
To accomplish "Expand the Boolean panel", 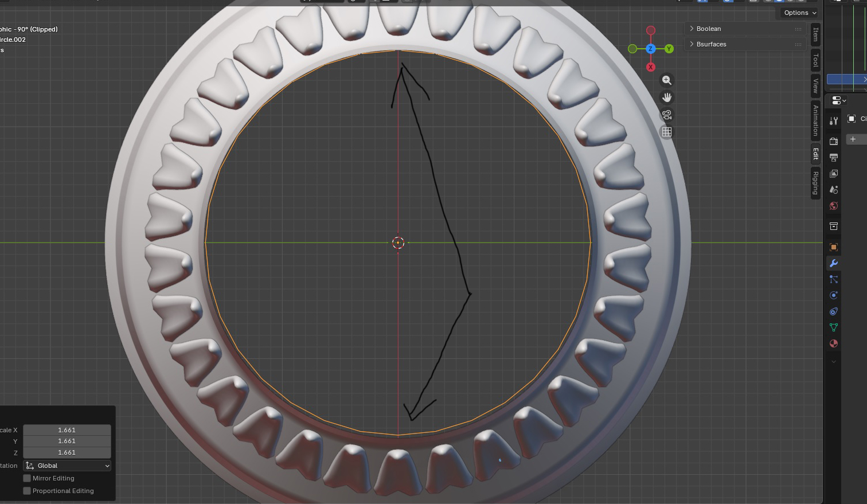I will coord(709,29).
